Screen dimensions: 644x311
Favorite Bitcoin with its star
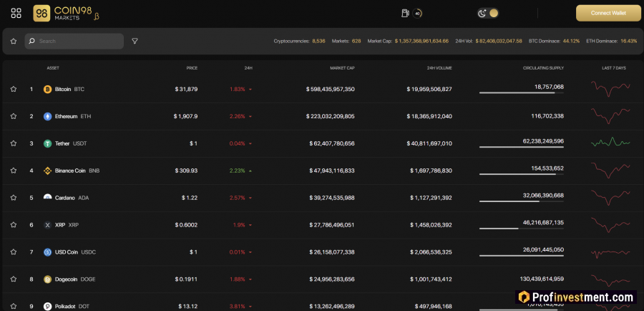point(13,89)
